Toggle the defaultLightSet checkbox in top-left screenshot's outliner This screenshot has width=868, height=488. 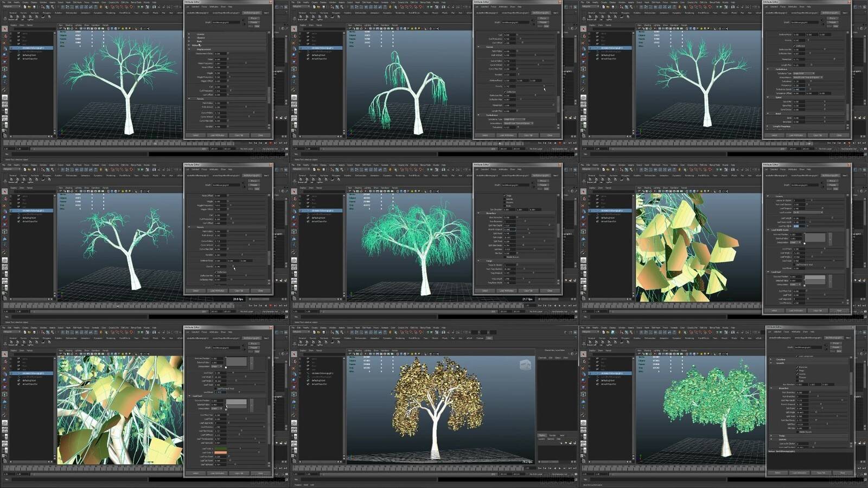(18, 55)
